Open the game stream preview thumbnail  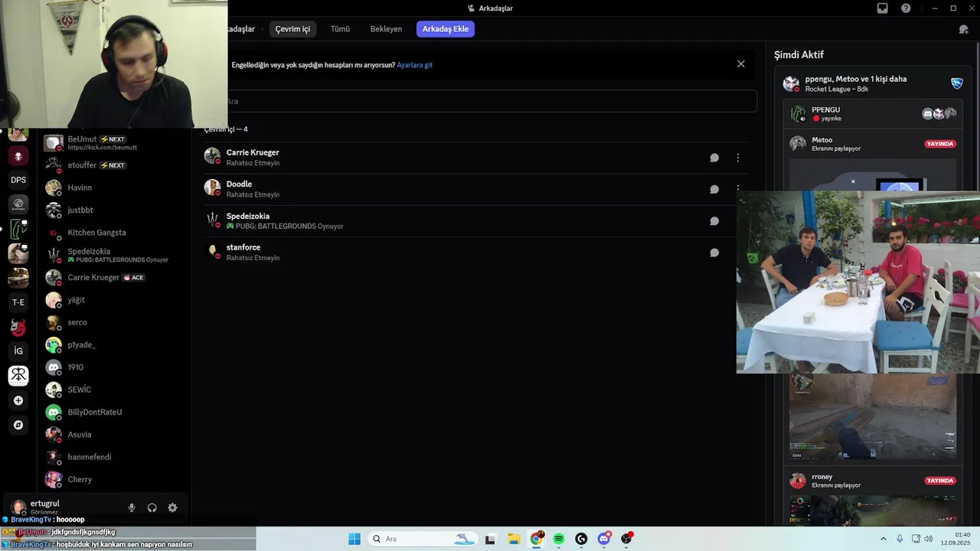(x=873, y=416)
